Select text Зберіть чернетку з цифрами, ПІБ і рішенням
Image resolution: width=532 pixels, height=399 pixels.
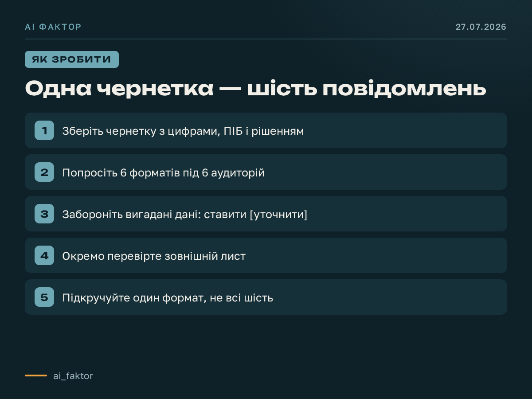click(x=183, y=131)
